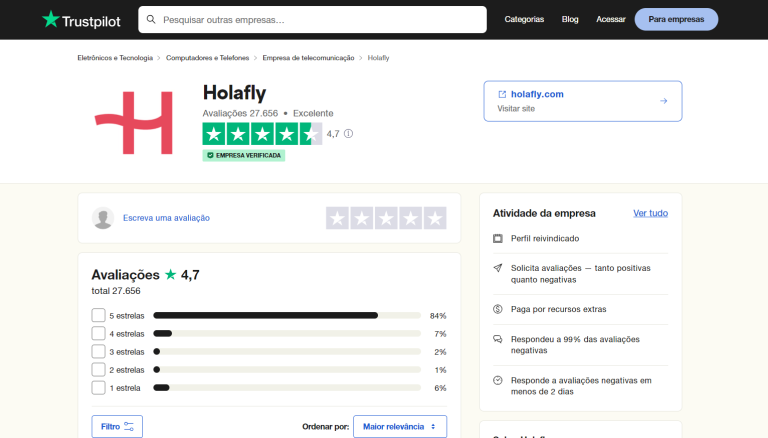
Task: Click the Holafly company logo
Action: [133, 122]
